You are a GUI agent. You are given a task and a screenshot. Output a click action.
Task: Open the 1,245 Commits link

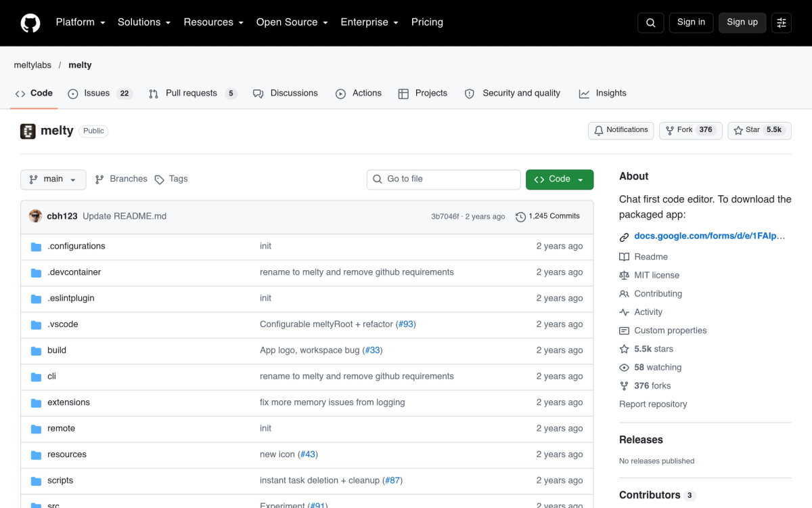(x=547, y=217)
